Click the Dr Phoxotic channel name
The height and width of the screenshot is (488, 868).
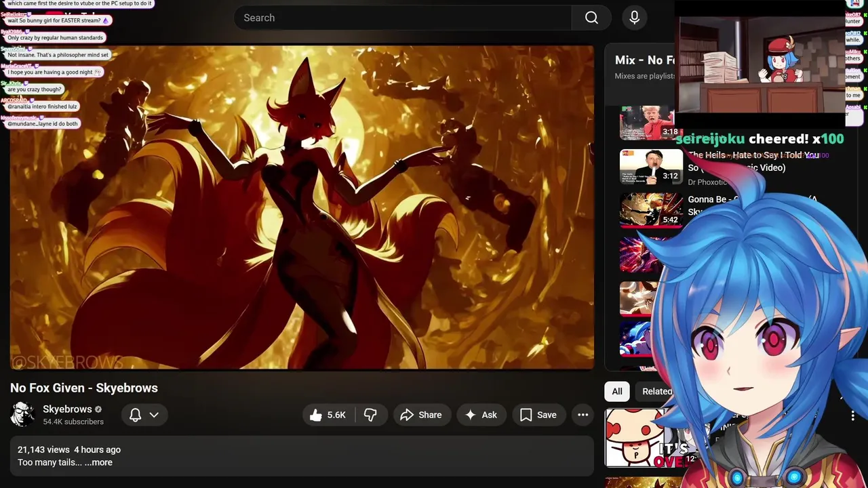(x=707, y=182)
